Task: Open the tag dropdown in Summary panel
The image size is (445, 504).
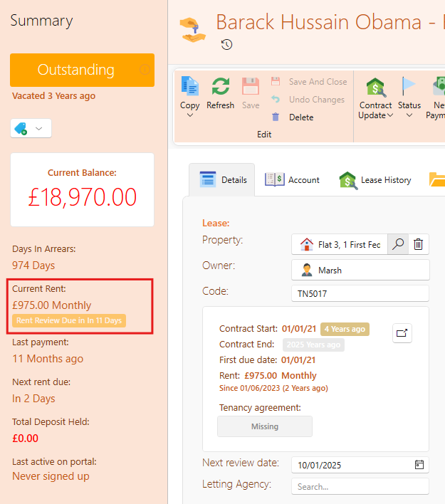Action: 31,129
